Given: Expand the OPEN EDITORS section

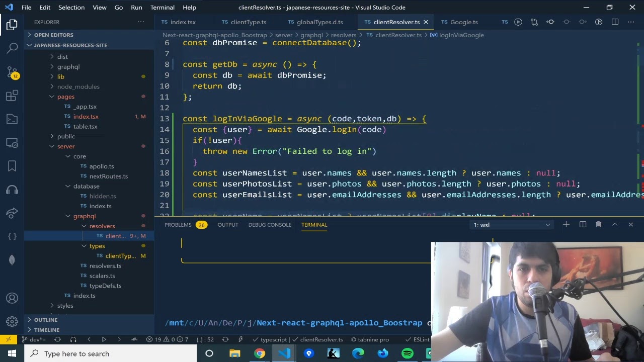Looking at the screenshot, I should click(89, 35).
